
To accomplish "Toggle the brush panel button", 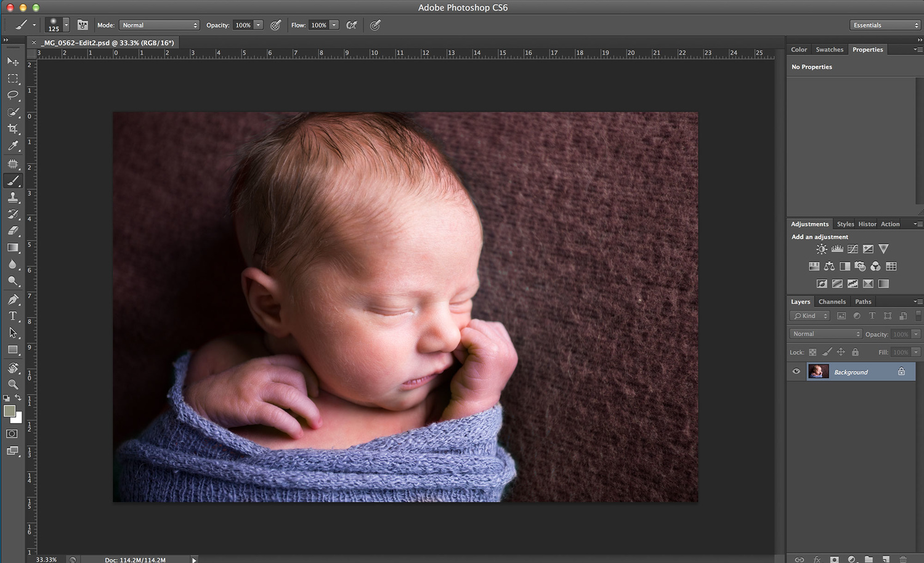I will [x=83, y=25].
